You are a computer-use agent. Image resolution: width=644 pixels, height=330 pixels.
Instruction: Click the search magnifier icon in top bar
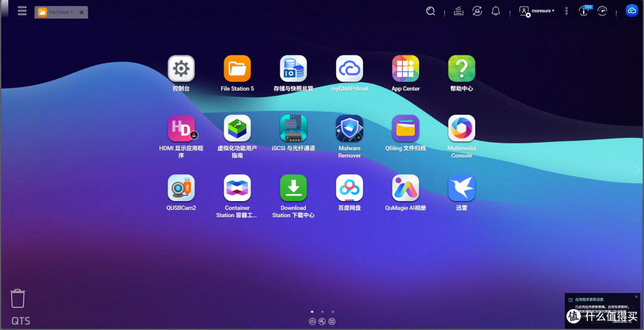coord(431,11)
